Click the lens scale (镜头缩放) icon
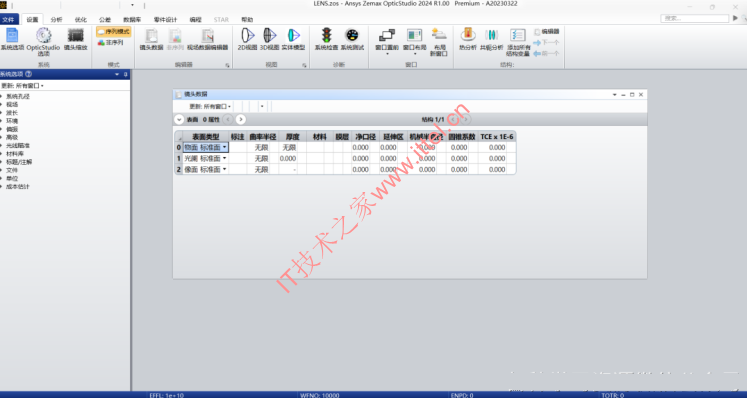 click(x=75, y=36)
